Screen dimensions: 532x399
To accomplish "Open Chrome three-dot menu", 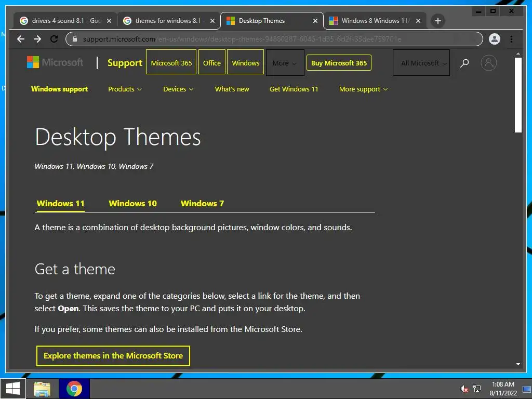I will click(x=511, y=39).
